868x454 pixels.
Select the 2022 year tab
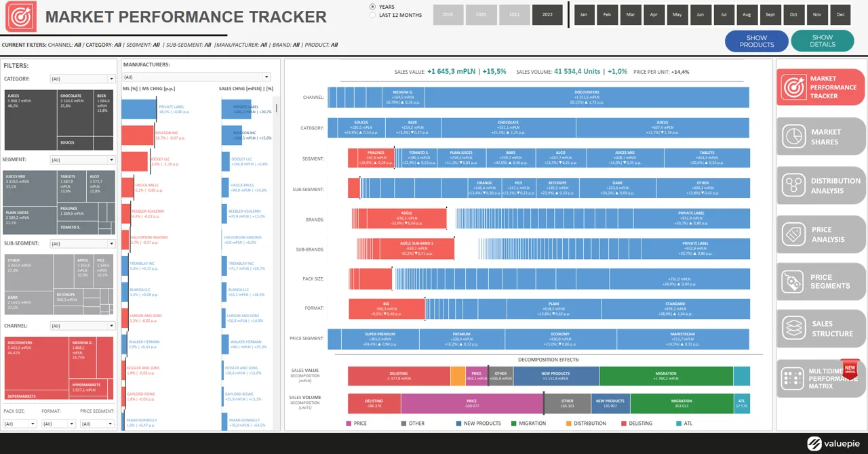pyautogui.click(x=547, y=14)
